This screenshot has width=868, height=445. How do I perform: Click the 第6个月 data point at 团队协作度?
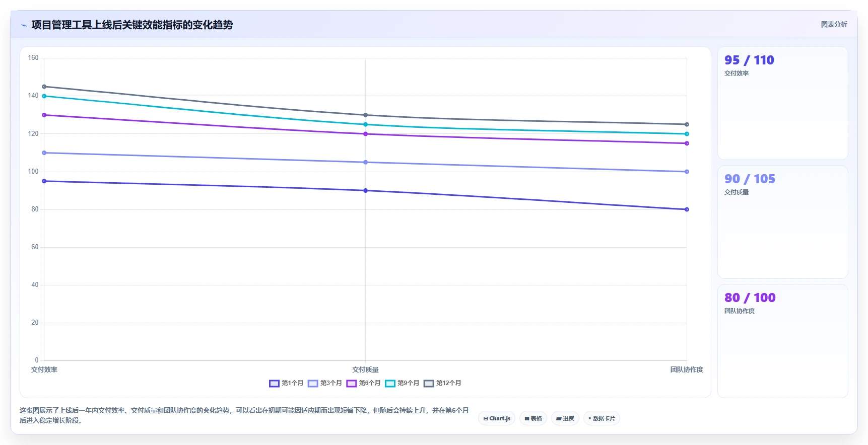687,143
